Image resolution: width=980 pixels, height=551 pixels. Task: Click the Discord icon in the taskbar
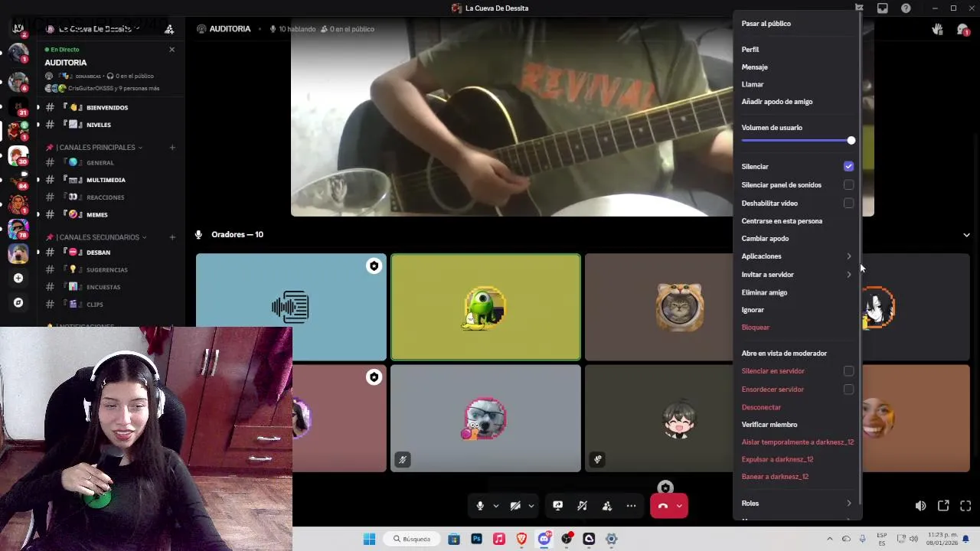point(544,539)
